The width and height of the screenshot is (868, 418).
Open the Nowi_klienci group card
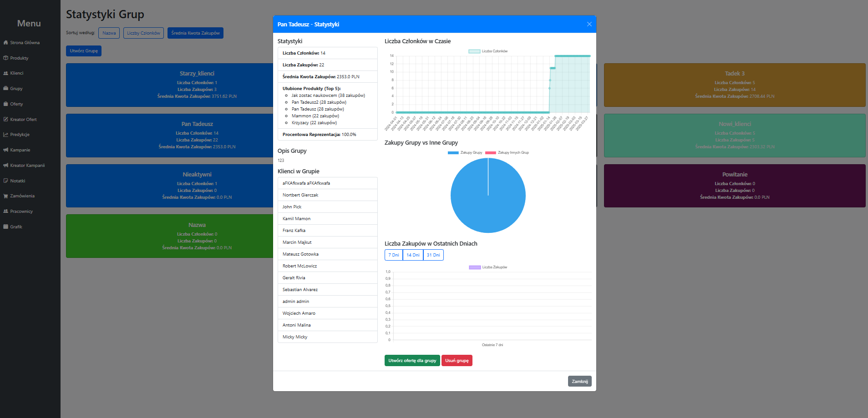(735, 136)
